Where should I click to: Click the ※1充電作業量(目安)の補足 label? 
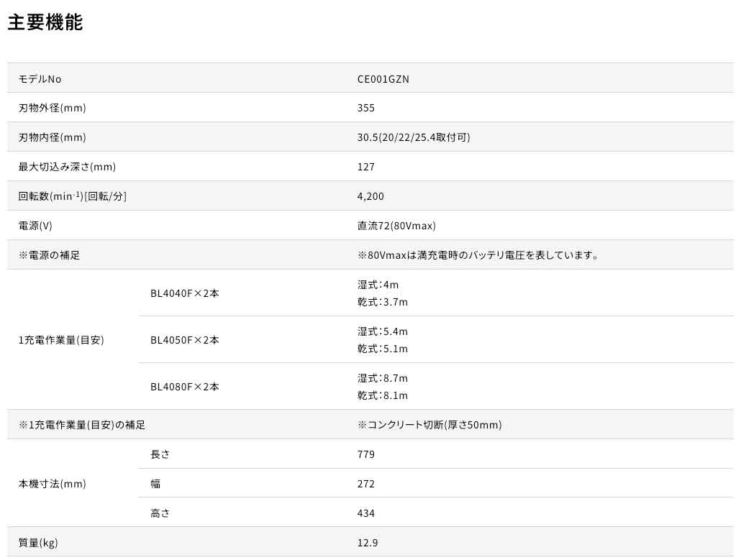(x=82, y=425)
